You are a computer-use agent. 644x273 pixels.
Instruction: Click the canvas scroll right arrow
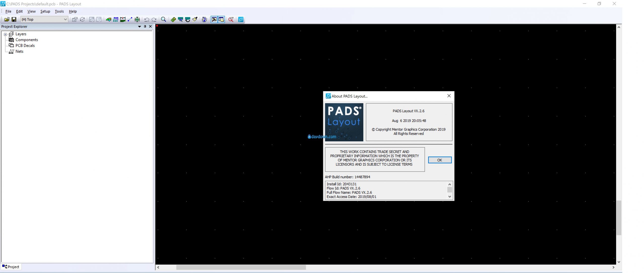coord(613,267)
